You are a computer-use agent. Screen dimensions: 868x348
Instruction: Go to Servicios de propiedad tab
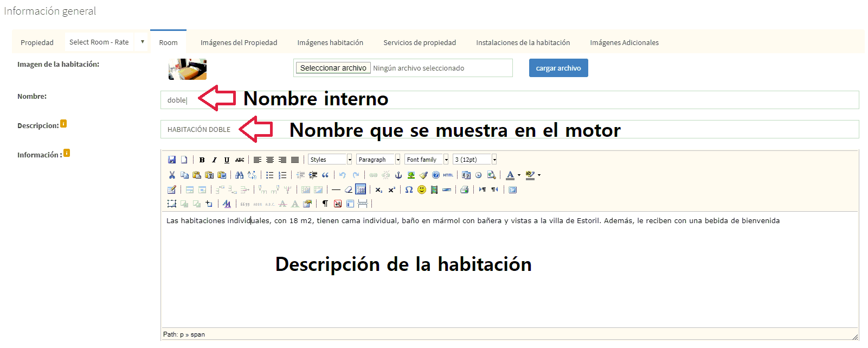(x=419, y=42)
